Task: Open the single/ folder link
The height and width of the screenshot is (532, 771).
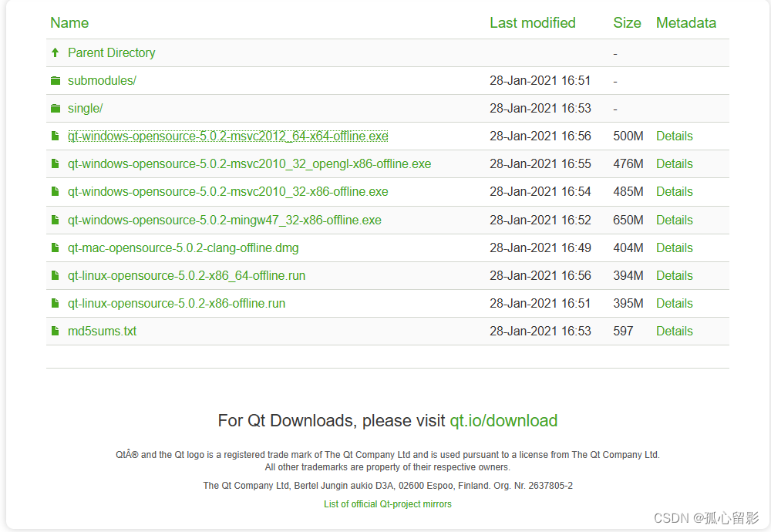Action: [x=85, y=108]
